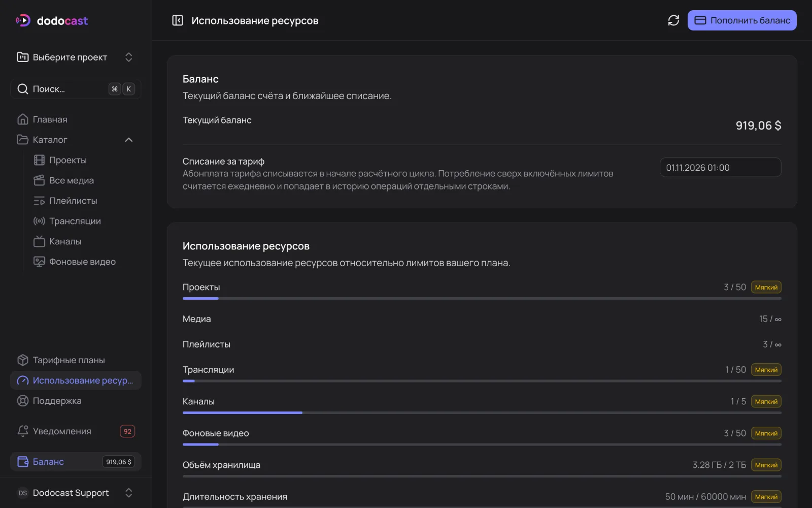The width and height of the screenshot is (812, 508).
Task: Click the 919,06 $ current balance value
Action: 758,125
